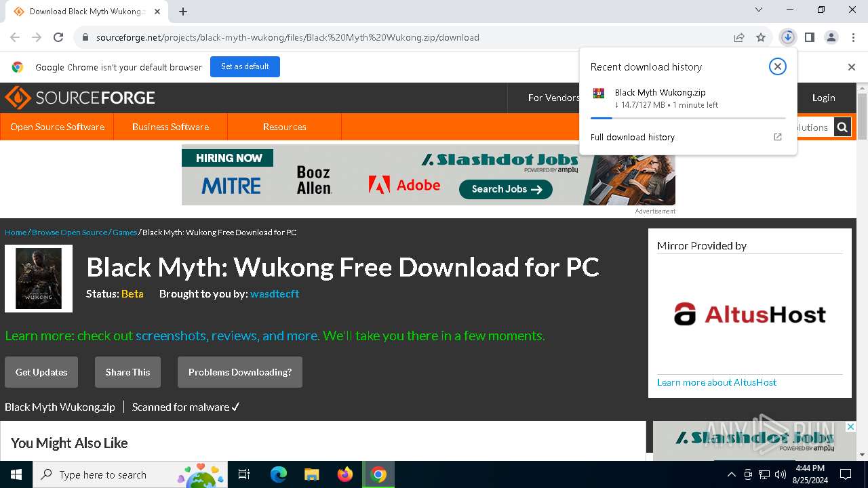Screen dimensions: 868x488
Task: Set Chrome as default browser
Action: pyautogui.click(x=245, y=66)
